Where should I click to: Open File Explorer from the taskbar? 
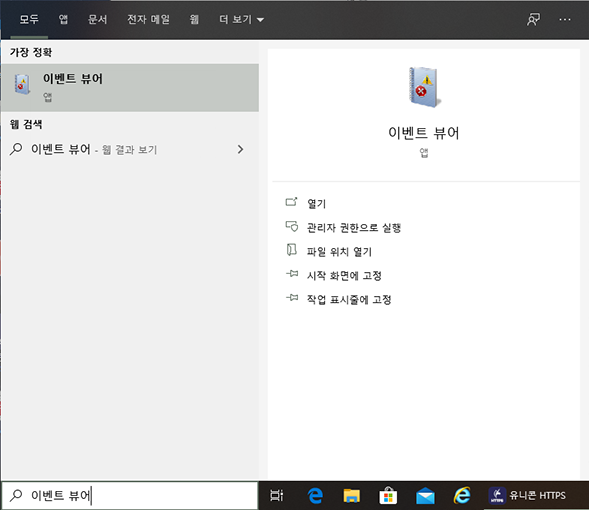pyautogui.click(x=352, y=495)
